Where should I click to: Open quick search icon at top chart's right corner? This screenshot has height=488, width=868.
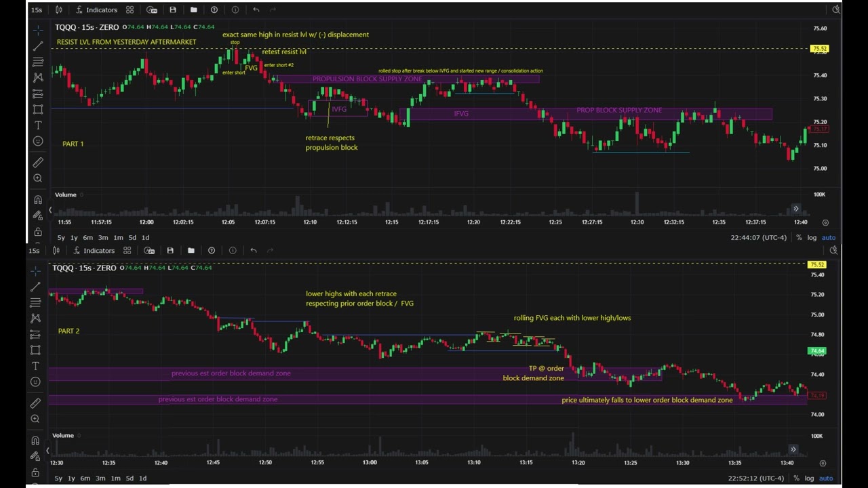pos(836,9)
